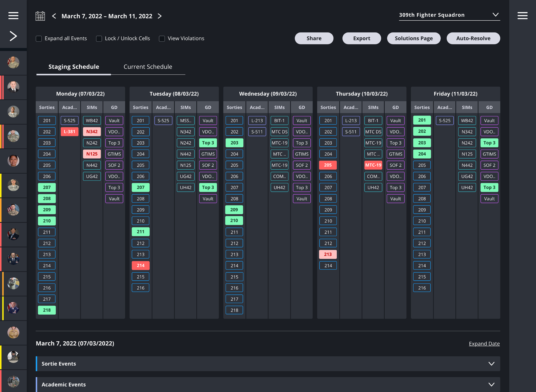Toggle Lock / Unlock Cells checkbox
Image resolution: width=536 pixels, height=392 pixels.
click(99, 39)
